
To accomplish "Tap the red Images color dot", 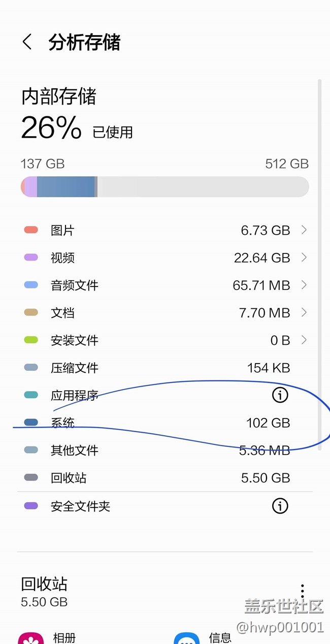I will [x=31, y=230].
